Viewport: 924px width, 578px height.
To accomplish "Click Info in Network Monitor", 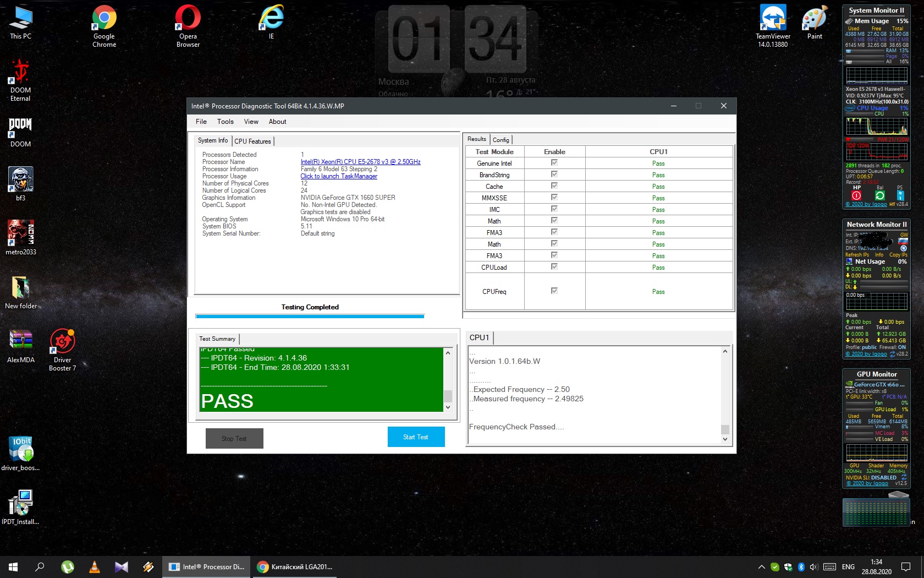I will point(879,255).
